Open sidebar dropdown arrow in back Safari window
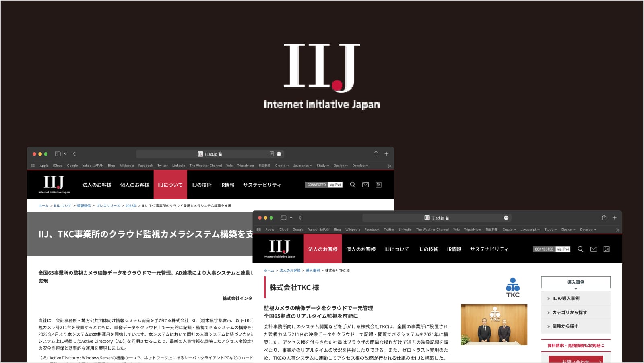The image size is (644, 363). (x=65, y=154)
